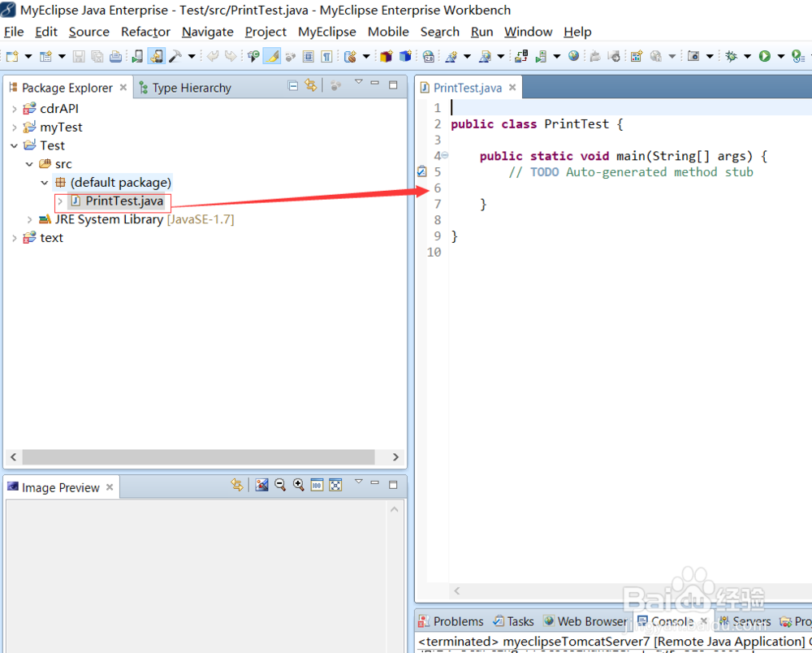Switch to the Tasks tab

point(513,621)
